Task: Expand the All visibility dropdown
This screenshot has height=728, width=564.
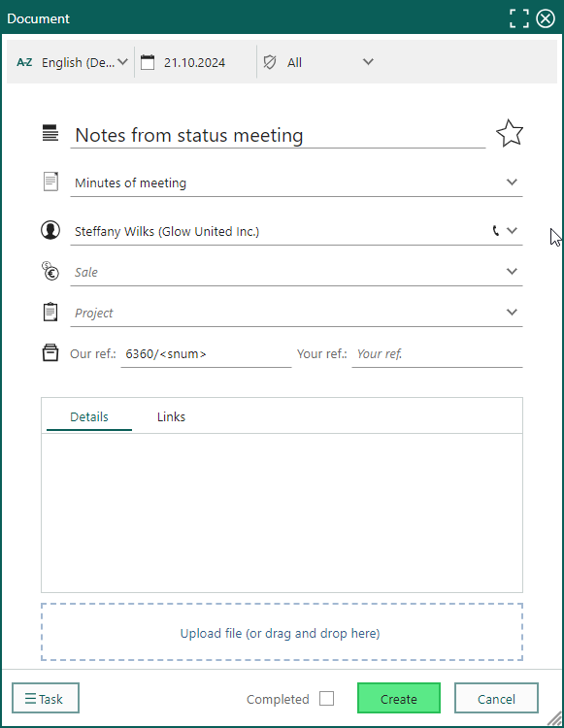Action: (368, 62)
